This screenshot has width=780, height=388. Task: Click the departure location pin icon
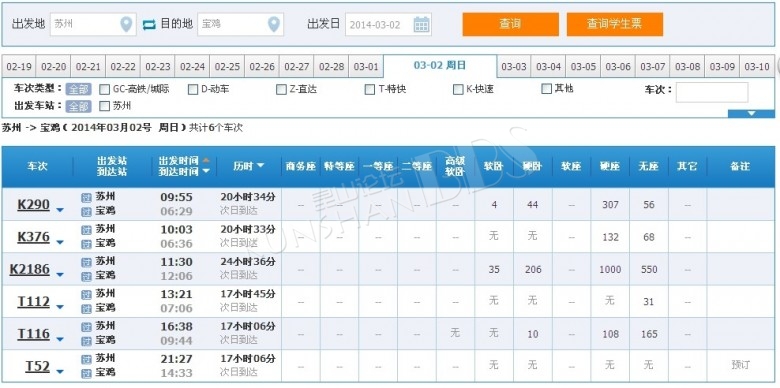point(126,24)
